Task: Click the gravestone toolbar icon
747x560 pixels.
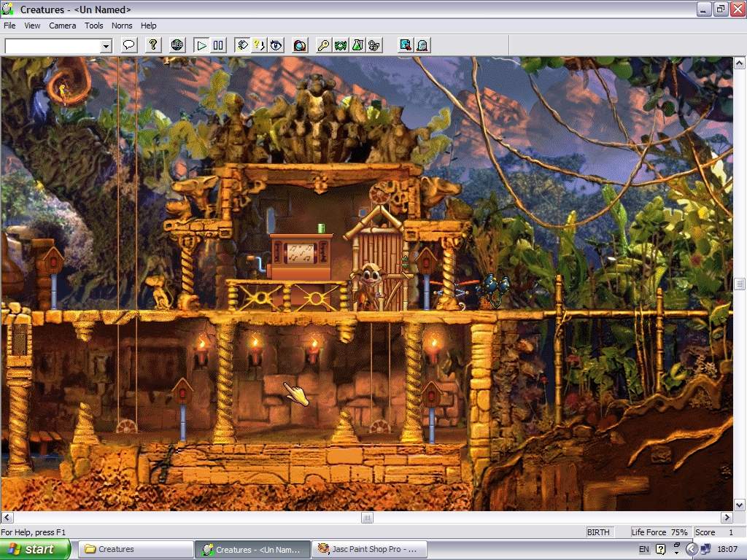Action: click(422, 45)
